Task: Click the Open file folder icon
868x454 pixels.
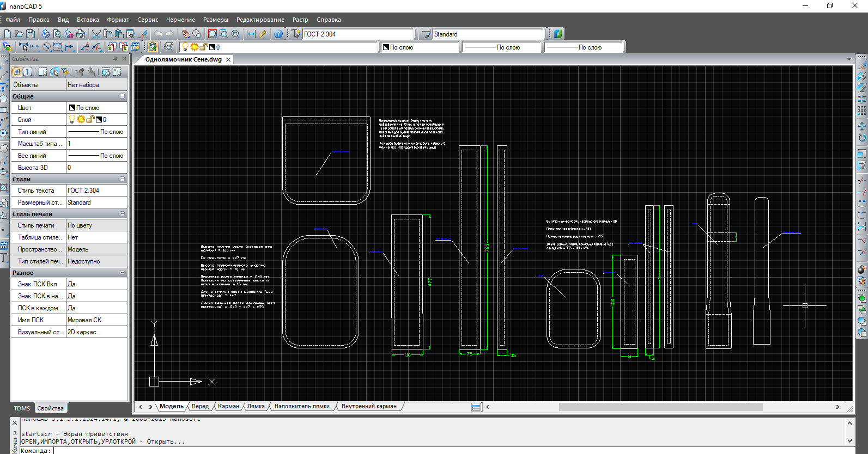Action: (x=19, y=34)
